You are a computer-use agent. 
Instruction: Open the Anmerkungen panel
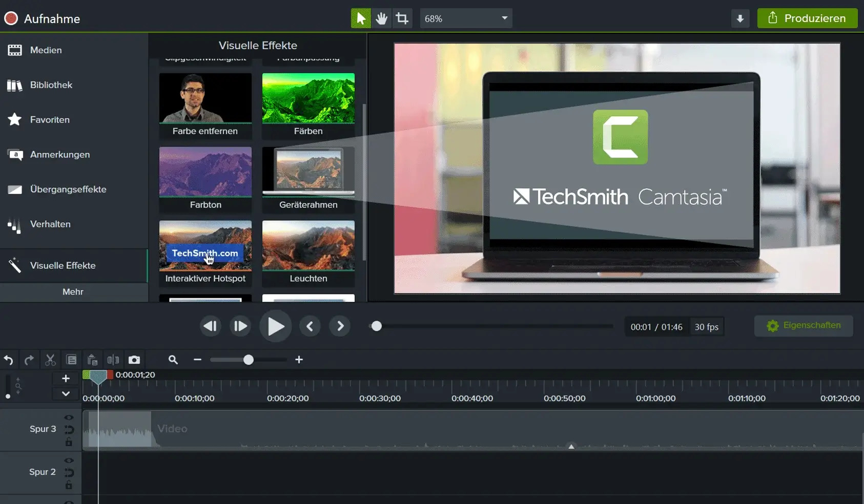point(60,154)
